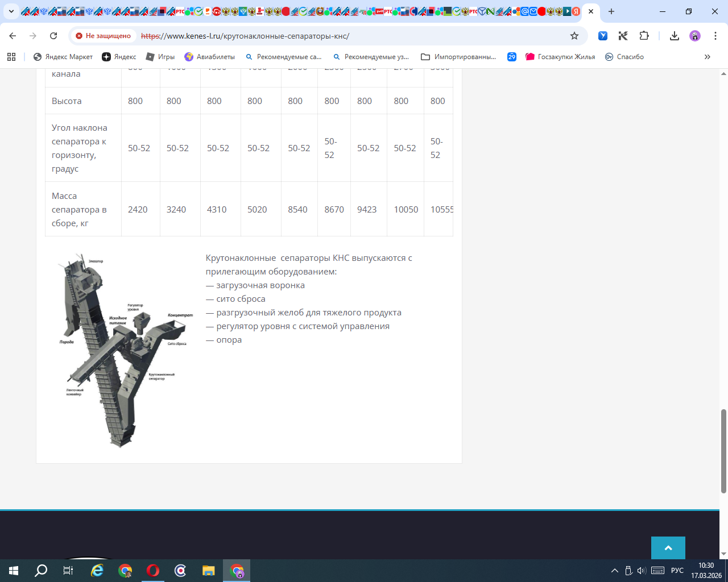Screen dimensions: 728x582
Task: Open the Apps grid in bookmarks bar
Action: click(x=11, y=57)
